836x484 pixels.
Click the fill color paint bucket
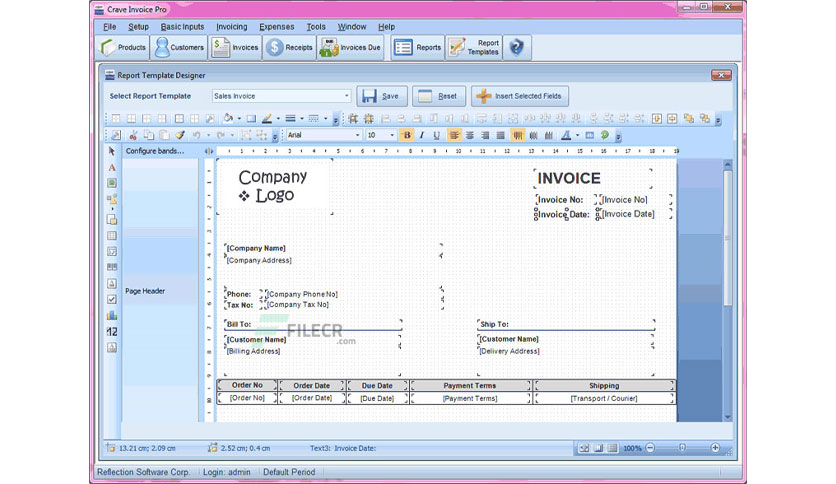[228, 118]
